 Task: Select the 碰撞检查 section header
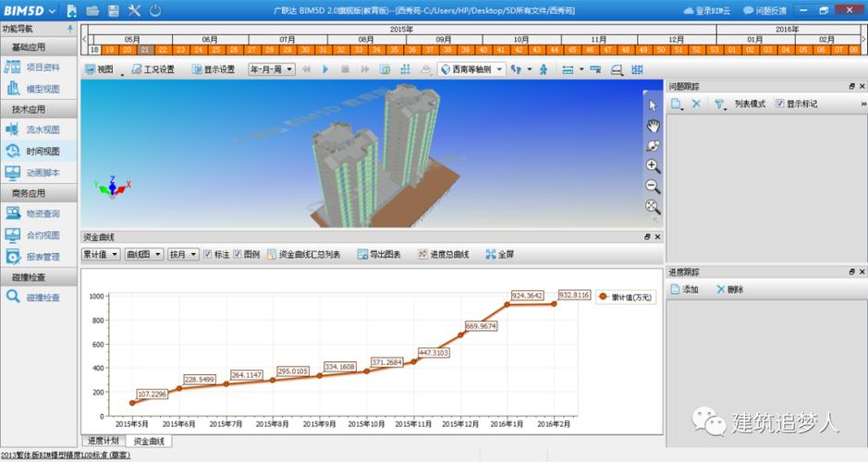(39, 277)
